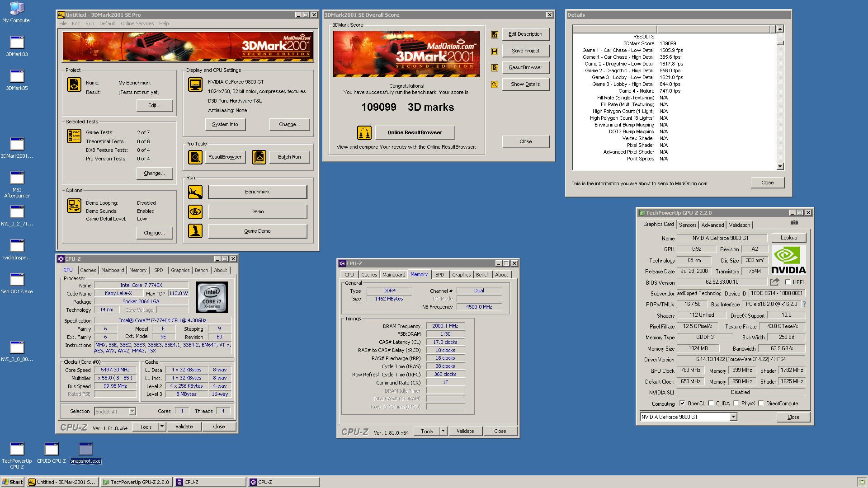Click the Details list scroll-up arrow
Screen dimensions: 868x488
[x=780, y=29]
